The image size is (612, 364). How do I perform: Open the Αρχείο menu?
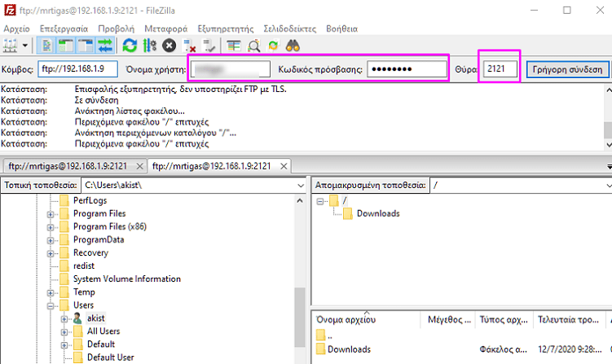17,29
